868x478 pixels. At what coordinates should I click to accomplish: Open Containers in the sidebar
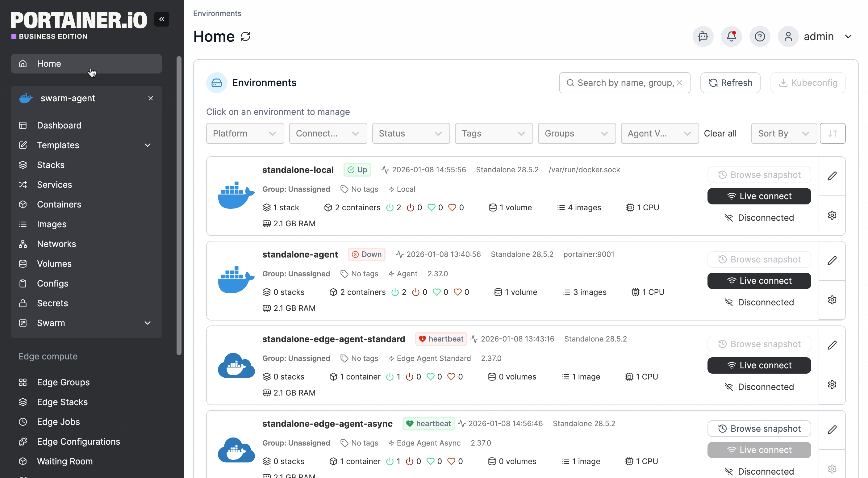(59, 205)
